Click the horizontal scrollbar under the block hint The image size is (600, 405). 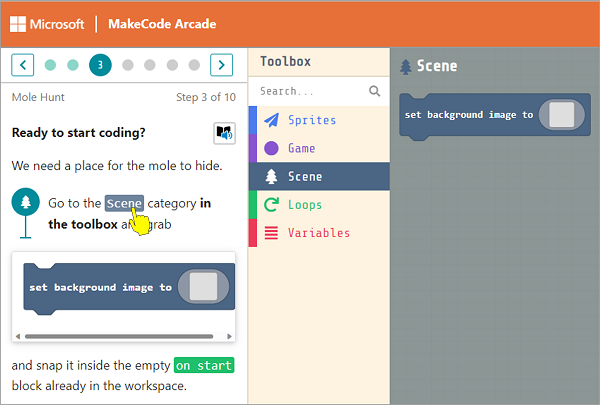coord(119,336)
